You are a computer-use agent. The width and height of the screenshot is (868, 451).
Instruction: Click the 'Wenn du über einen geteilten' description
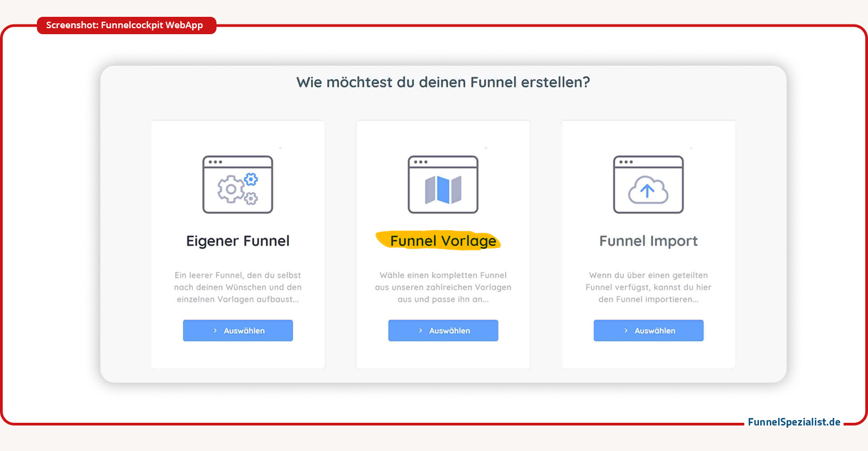click(648, 287)
